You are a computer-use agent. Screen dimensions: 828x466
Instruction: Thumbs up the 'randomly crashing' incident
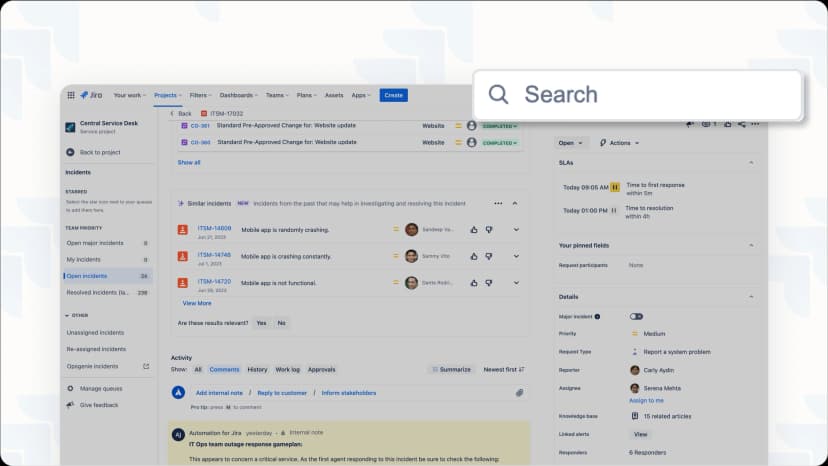(x=474, y=230)
